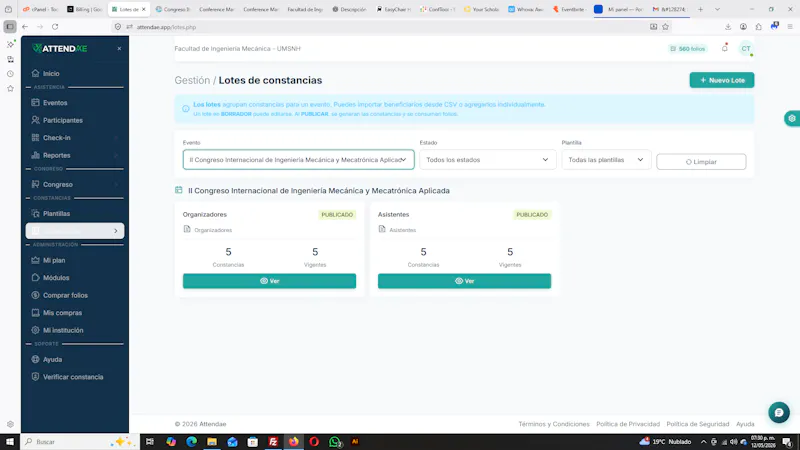Reload the page in the browser
Image resolution: width=800 pixels, height=450 pixels.
(x=55, y=27)
